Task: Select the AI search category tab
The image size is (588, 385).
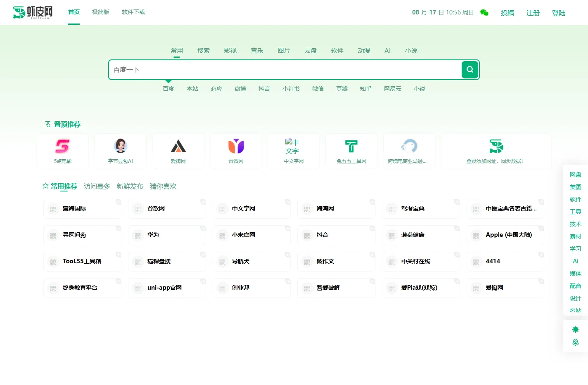Action: 387,51
